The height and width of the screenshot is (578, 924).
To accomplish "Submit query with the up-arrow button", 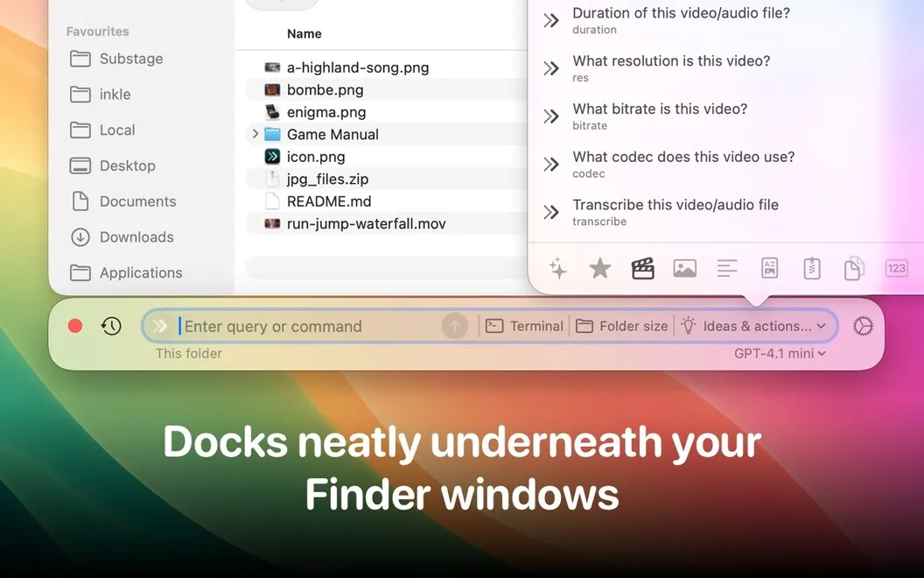I will pos(454,326).
